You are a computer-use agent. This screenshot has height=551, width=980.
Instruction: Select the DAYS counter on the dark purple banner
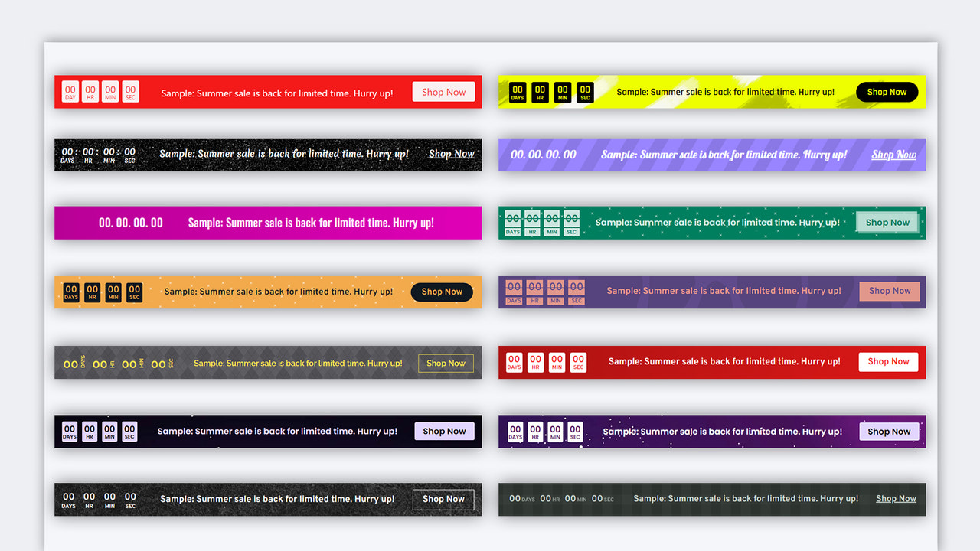(514, 431)
